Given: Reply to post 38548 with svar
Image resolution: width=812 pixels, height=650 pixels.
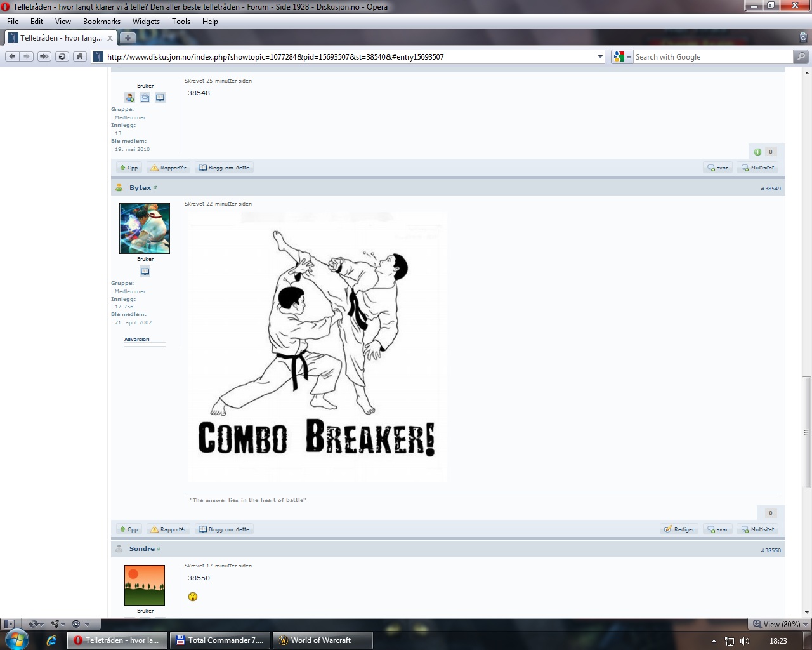Looking at the screenshot, I should point(718,168).
